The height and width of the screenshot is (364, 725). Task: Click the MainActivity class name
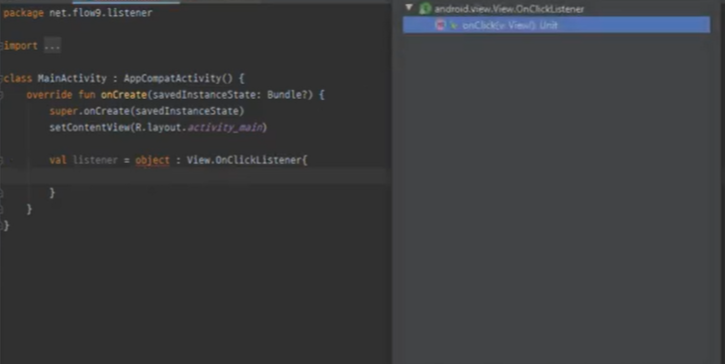72,78
